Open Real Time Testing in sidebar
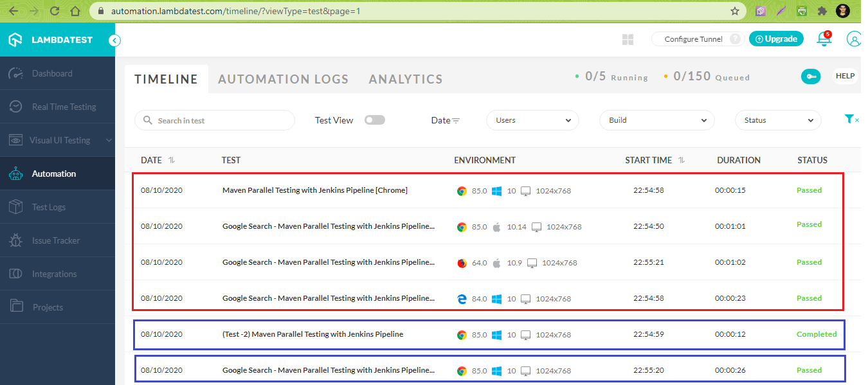Image resolution: width=868 pixels, height=385 pixels. [64, 107]
